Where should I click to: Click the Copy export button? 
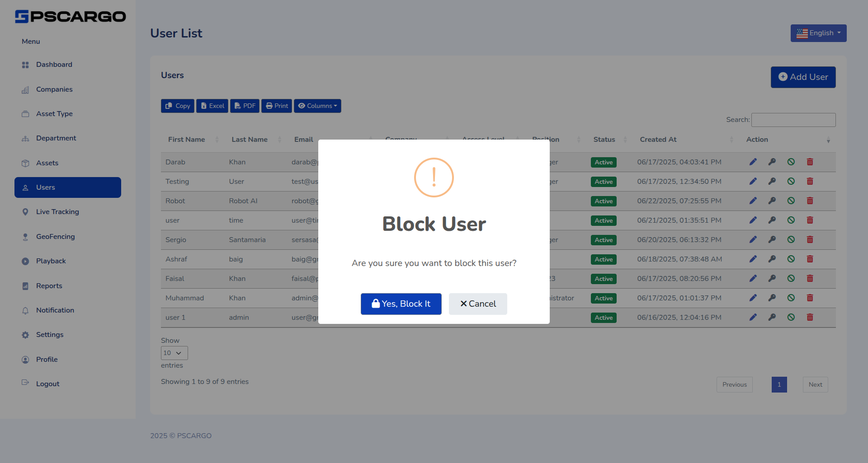pos(177,105)
